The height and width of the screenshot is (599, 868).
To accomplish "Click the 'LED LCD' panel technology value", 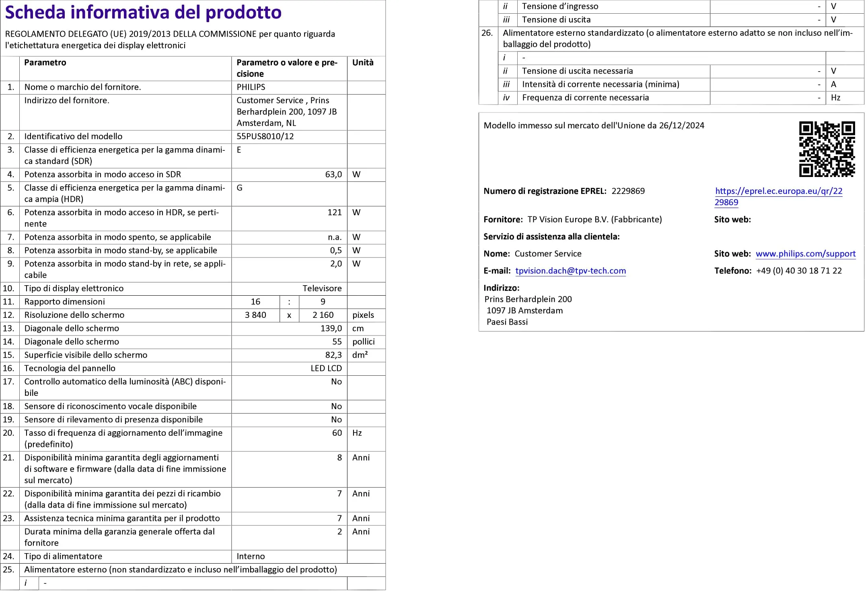I will (x=326, y=368).
